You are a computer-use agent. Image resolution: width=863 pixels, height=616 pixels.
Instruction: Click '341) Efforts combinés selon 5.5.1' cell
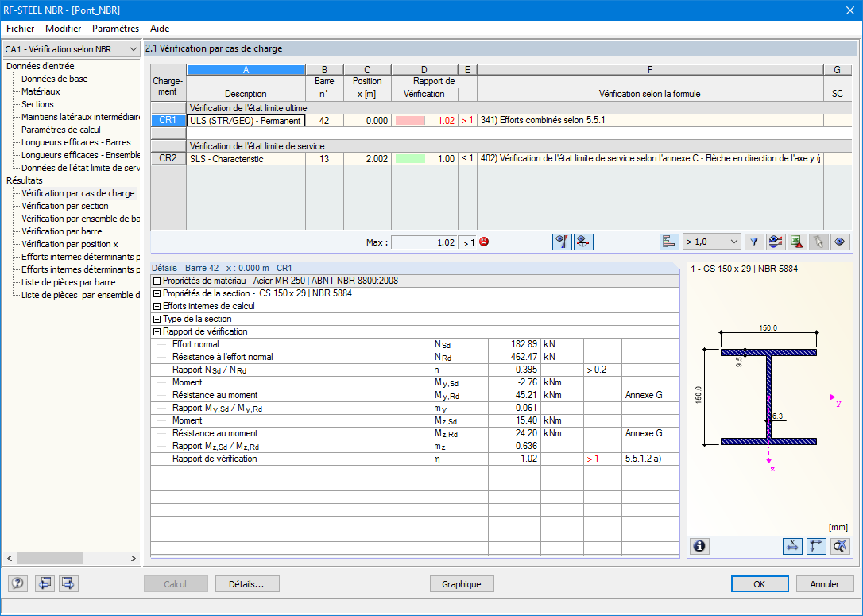tap(650, 121)
